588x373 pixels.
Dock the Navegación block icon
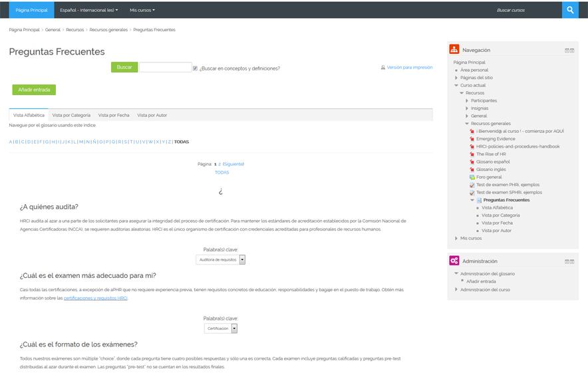(572, 51)
